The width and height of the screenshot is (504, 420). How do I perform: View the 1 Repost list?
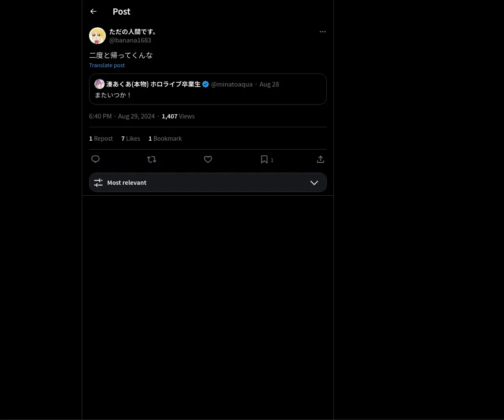pos(101,139)
